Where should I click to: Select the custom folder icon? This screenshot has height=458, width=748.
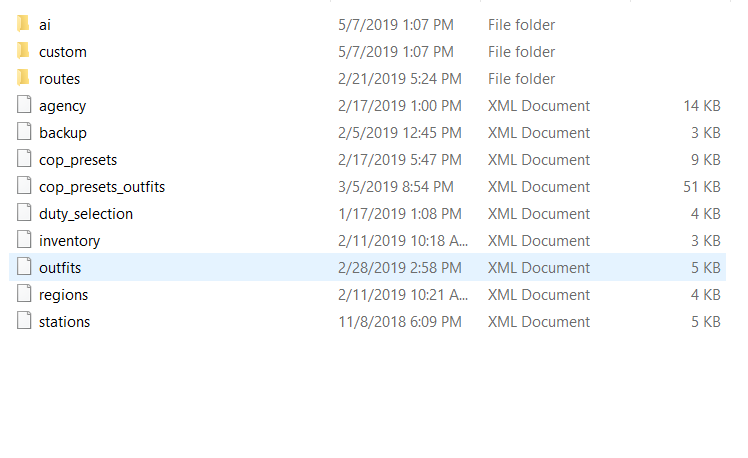[24, 51]
